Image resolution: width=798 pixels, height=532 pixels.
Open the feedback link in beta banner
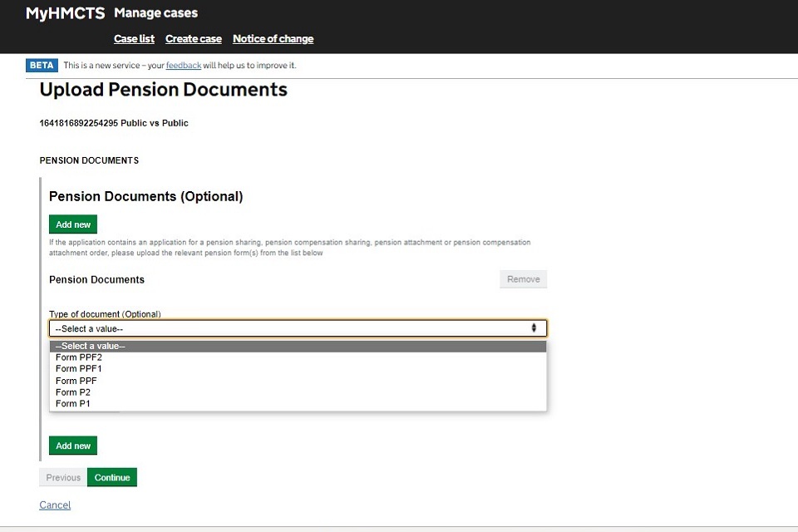pos(183,66)
